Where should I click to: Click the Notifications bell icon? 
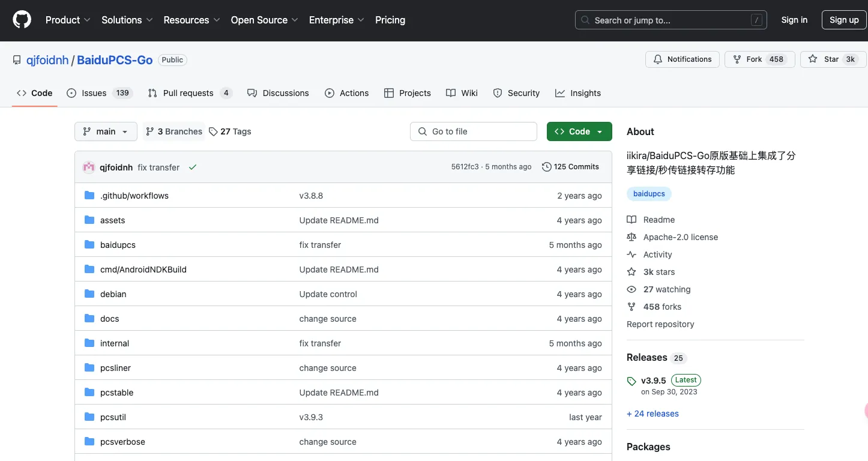658,59
